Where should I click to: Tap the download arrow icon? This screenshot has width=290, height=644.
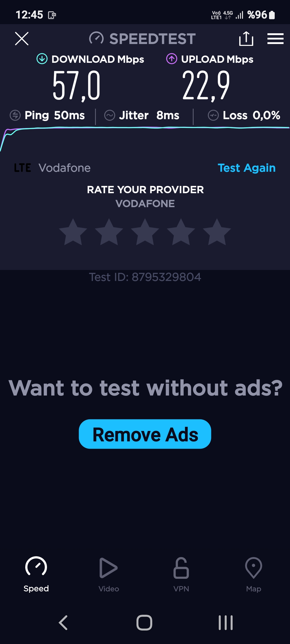[42, 59]
